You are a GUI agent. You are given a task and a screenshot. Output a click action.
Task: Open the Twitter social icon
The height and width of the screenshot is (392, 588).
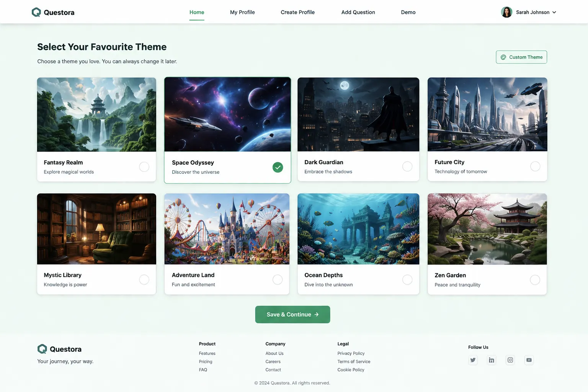(x=473, y=360)
